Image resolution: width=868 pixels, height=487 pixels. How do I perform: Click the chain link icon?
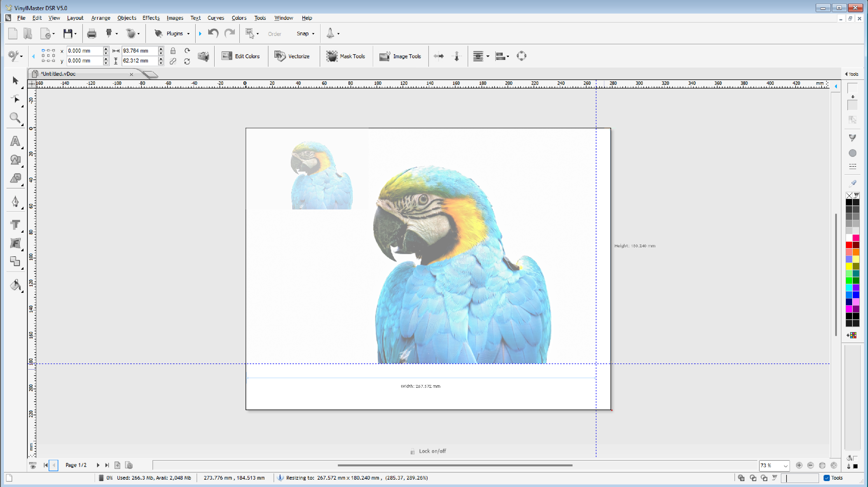coord(173,61)
